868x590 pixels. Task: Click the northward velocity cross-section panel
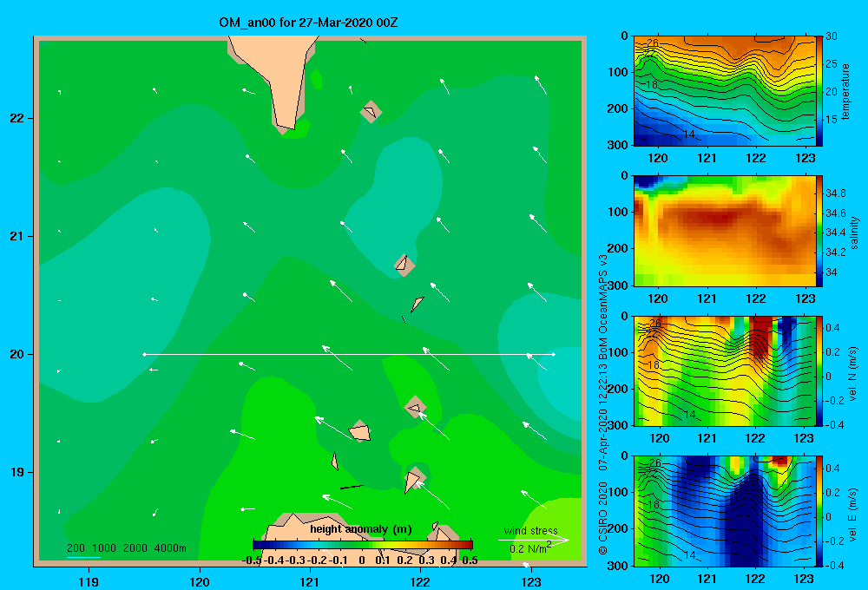coord(724,370)
